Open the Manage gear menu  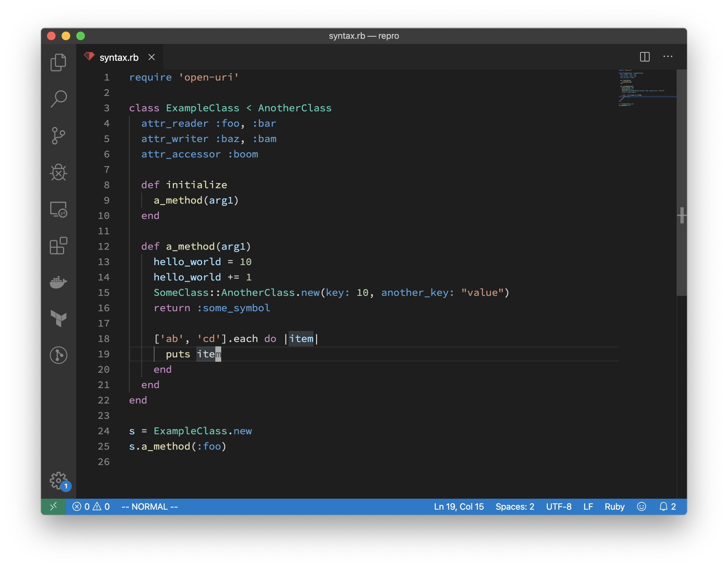tap(58, 480)
